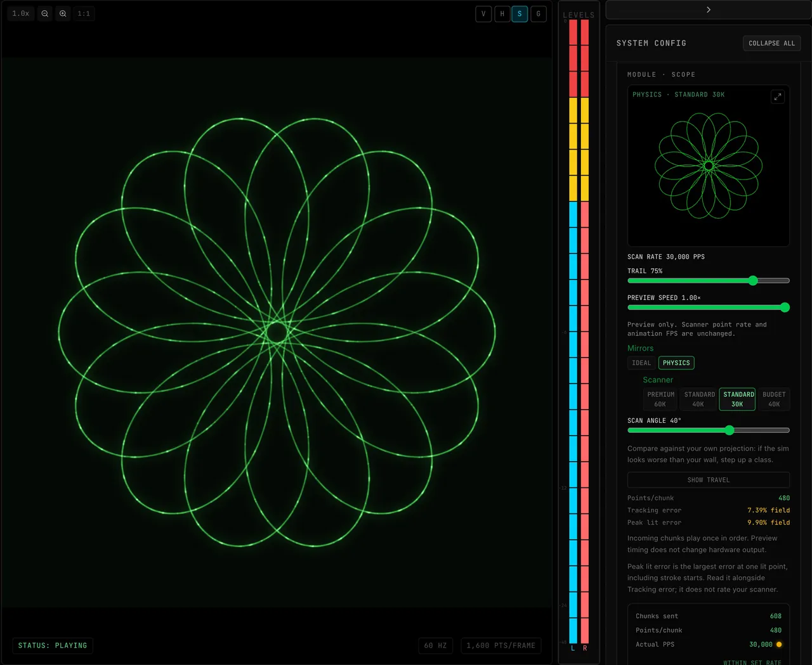Viewport: 812px width, 665px height.
Task: Click the zoom in magnifier icon
Action: point(63,13)
